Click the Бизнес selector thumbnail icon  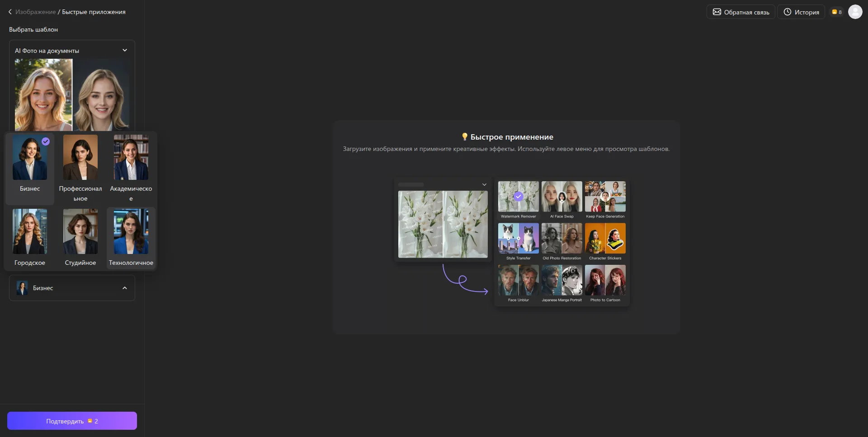pos(22,288)
